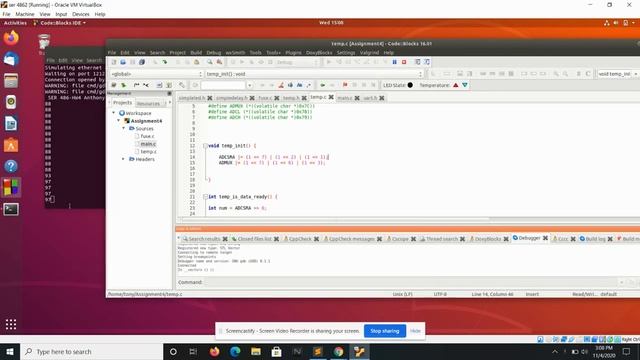Open the Help icon in Ubuntu dock

point(11,166)
